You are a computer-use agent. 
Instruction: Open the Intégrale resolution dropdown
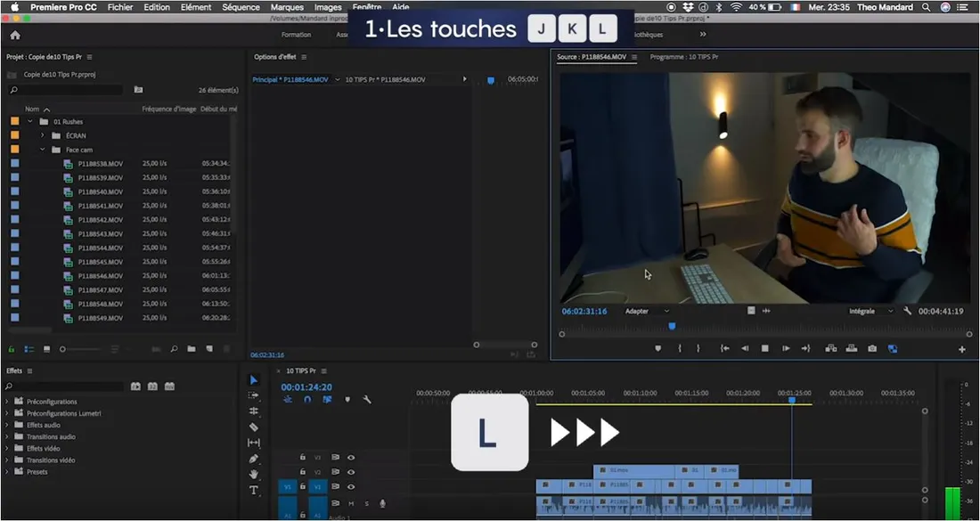point(870,311)
